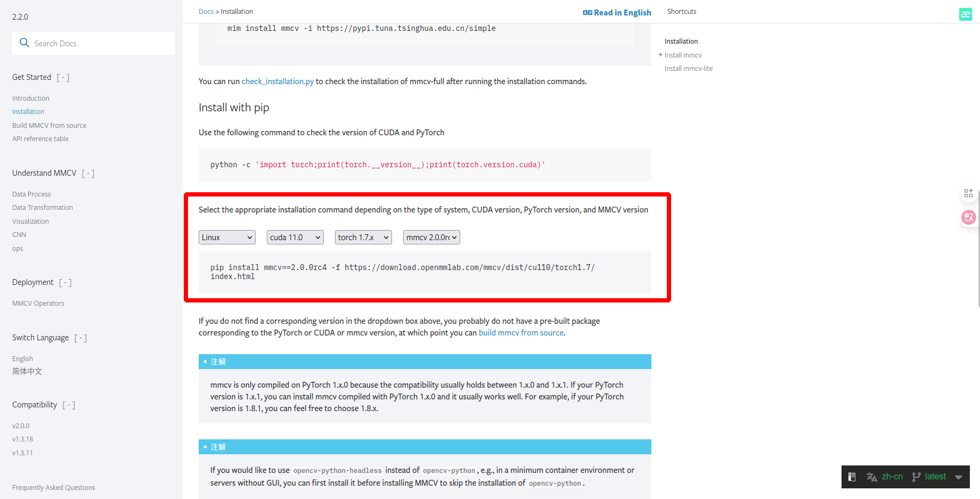The width and height of the screenshot is (980, 499).
Task: Click the Install with pip heading
Action: tap(234, 108)
